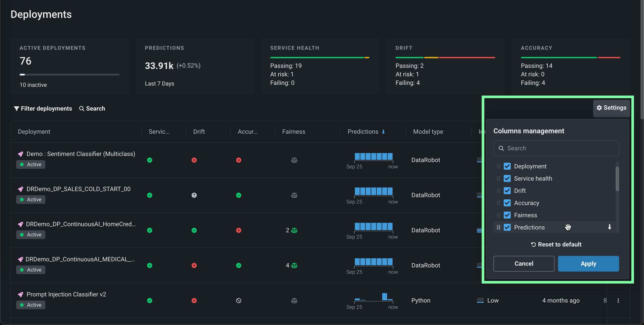644x325 pixels.
Task: Click fairness scale icon for HomeCredit deployment
Action: pyautogui.click(x=294, y=230)
